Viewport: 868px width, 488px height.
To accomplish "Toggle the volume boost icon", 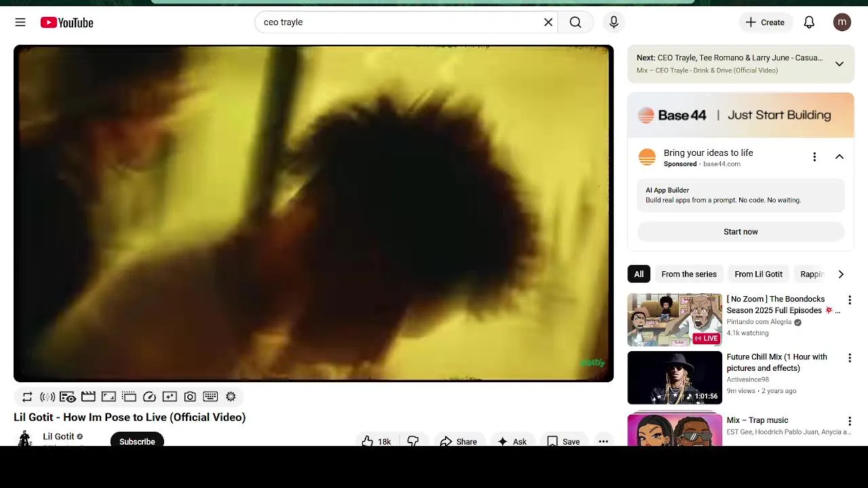I will click(47, 396).
